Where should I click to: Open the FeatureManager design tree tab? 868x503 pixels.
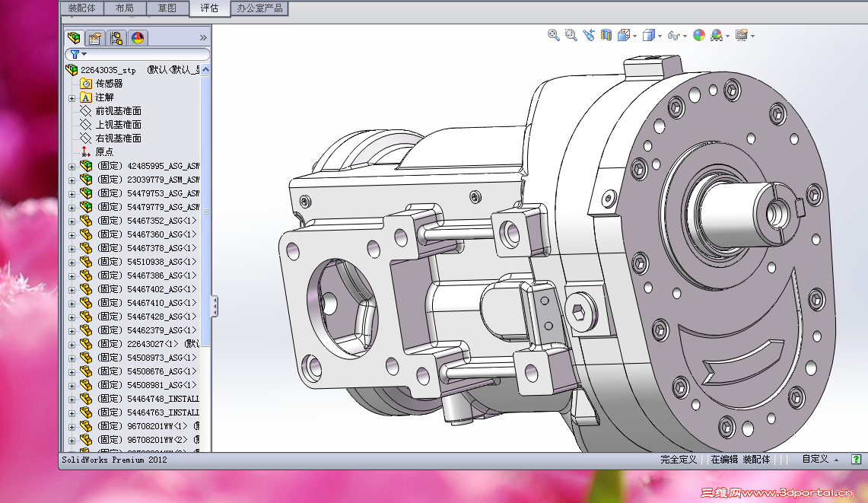pyautogui.click(x=75, y=38)
